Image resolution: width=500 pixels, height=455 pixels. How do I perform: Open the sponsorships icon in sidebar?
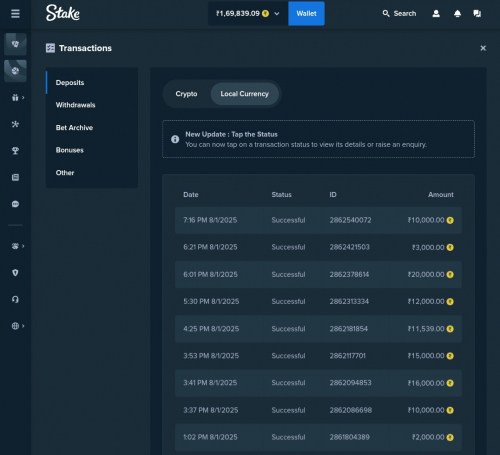tap(15, 246)
